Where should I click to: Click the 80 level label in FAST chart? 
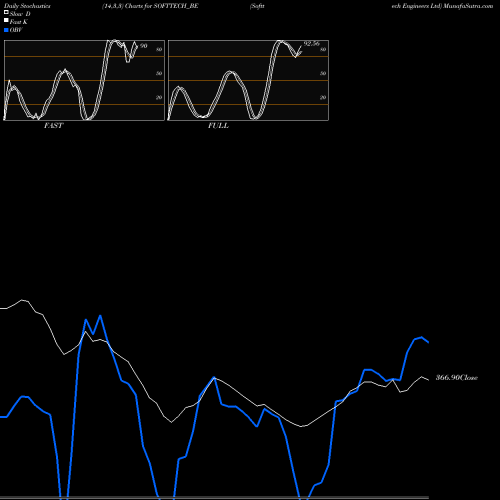point(159,49)
